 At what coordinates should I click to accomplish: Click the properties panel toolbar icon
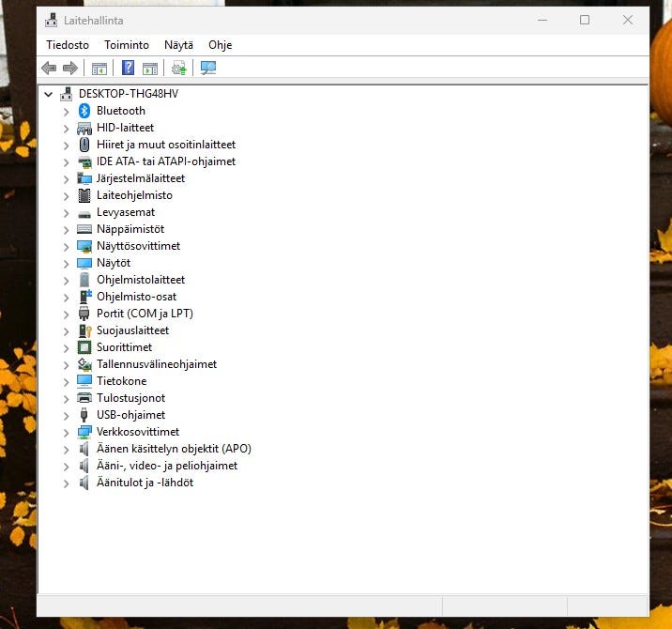pyautogui.click(x=150, y=69)
